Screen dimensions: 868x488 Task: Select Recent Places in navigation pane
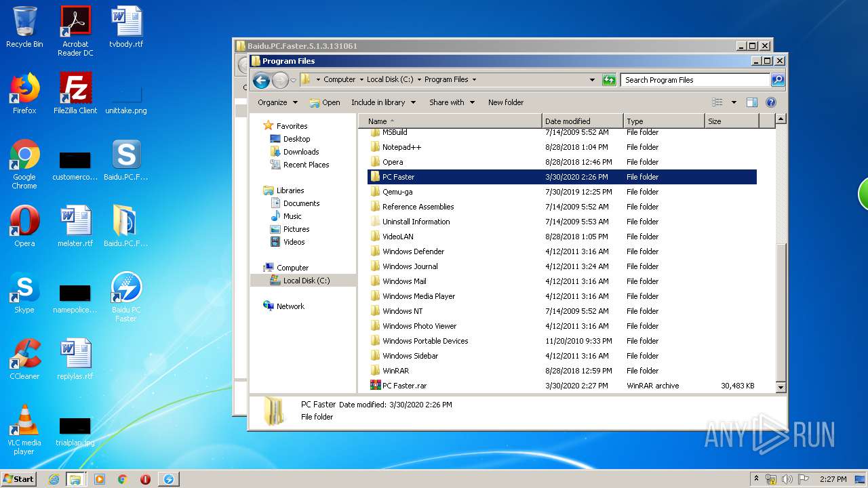[x=299, y=165]
